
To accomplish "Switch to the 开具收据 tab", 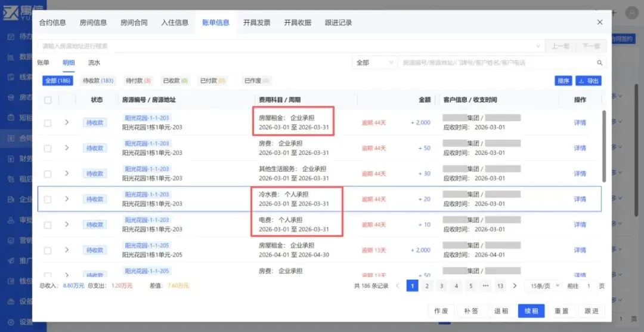I will pos(298,23).
